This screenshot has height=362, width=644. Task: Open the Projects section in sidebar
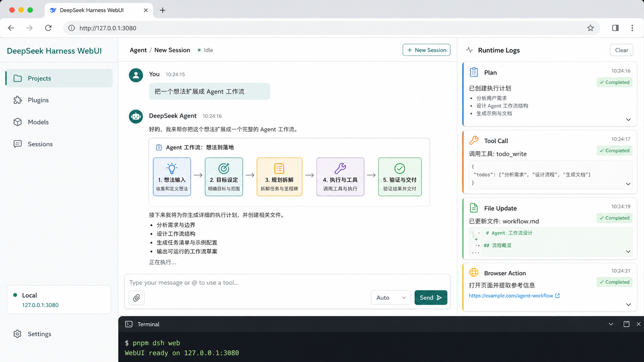tap(59, 78)
